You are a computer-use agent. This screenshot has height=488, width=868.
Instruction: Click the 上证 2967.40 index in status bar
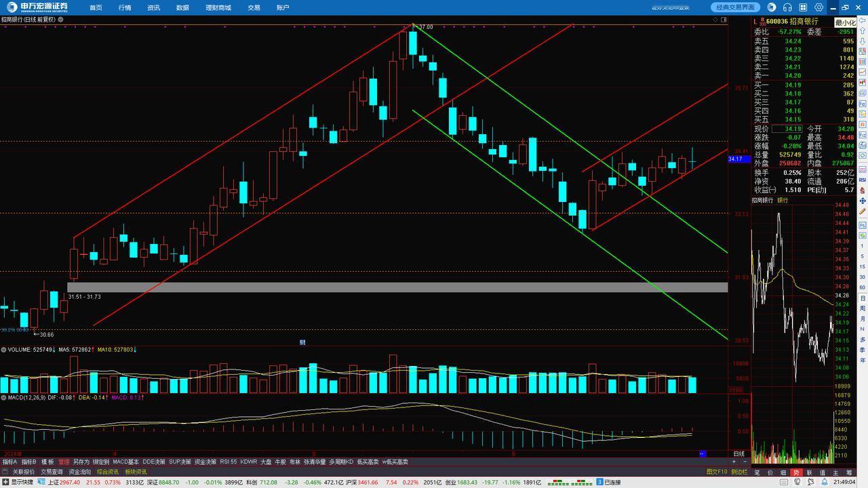point(64,483)
